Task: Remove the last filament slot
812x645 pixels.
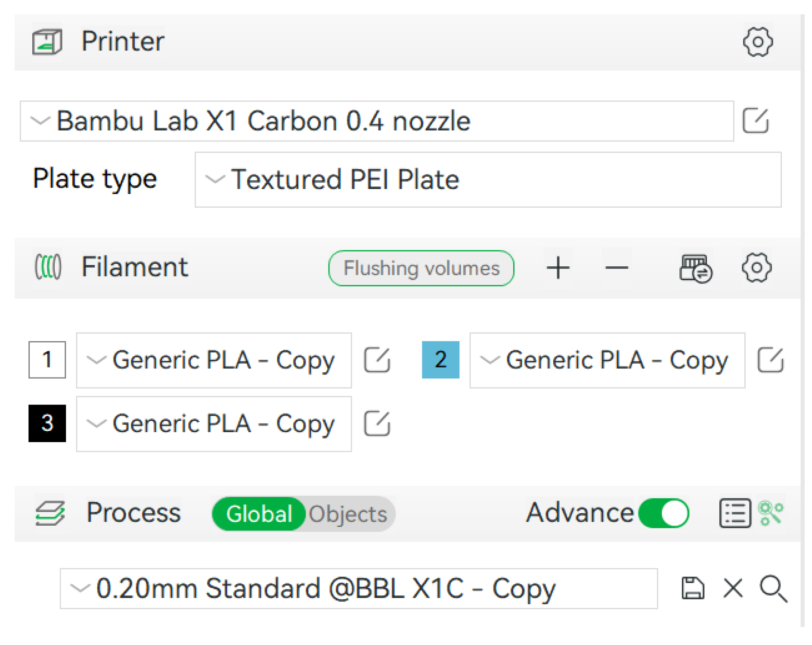Action: tap(616, 268)
